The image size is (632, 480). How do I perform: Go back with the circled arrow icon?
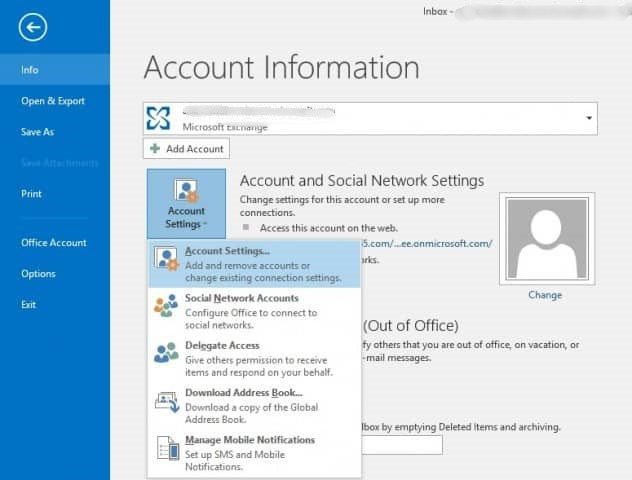[x=33, y=27]
